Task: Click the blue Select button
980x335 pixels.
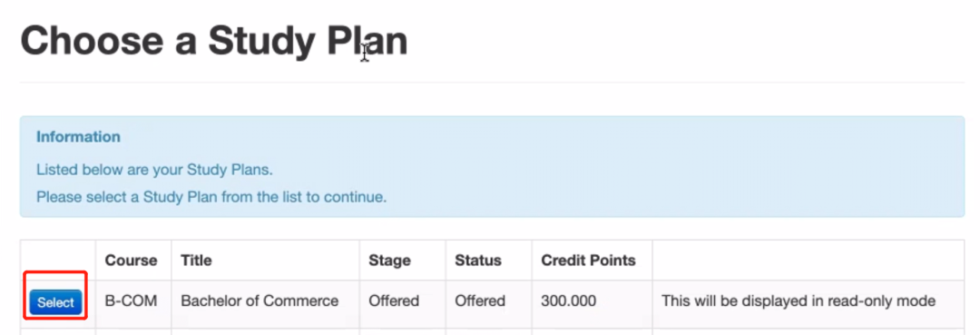Action: (x=55, y=302)
